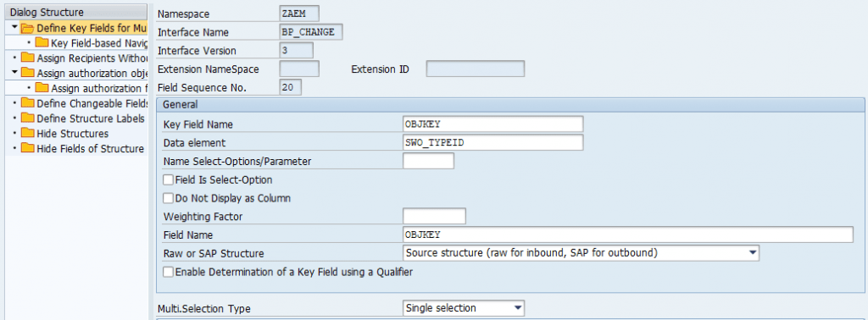
Task: Click the Assign Recipients Without folder icon
Action: (27, 58)
